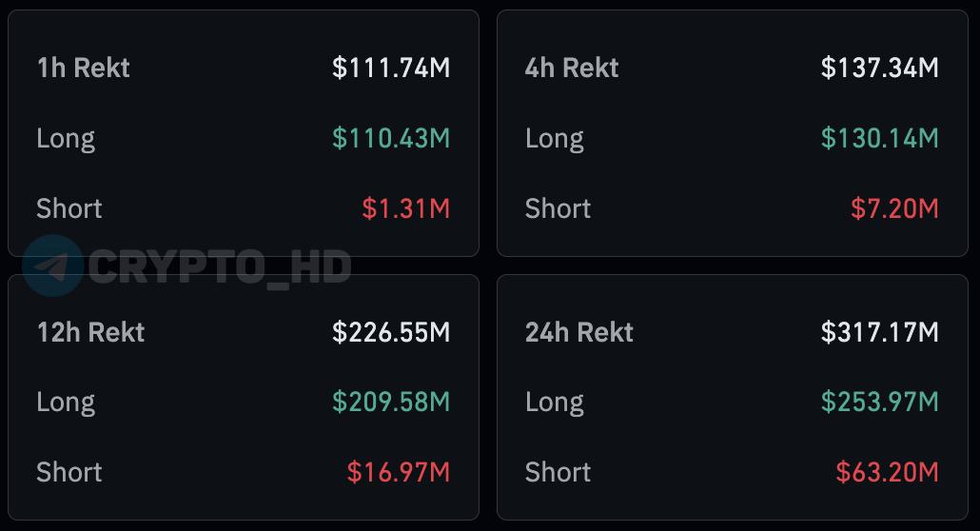Select the 4h Rekt label
The height and width of the screenshot is (531, 980).
[x=572, y=68]
